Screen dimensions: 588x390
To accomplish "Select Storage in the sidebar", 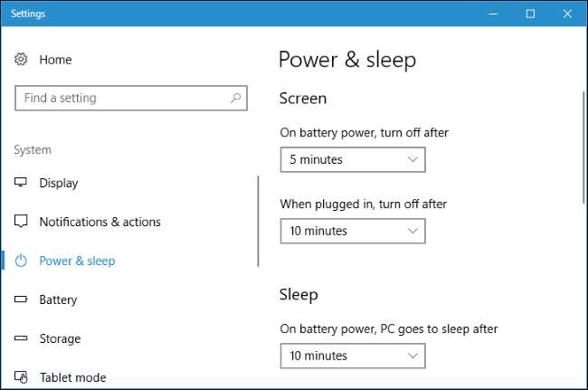I will pos(60,338).
